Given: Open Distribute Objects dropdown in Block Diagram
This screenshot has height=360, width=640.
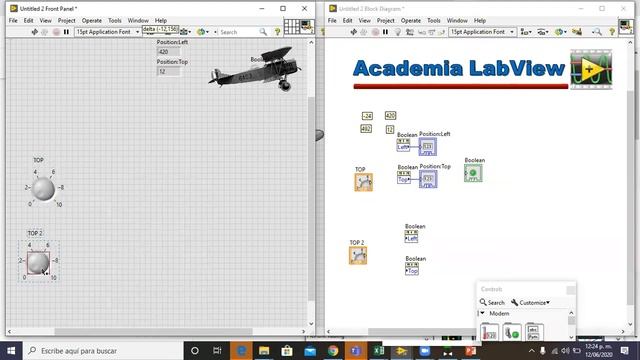Looking at the screenshot, I should click(542, 32).
